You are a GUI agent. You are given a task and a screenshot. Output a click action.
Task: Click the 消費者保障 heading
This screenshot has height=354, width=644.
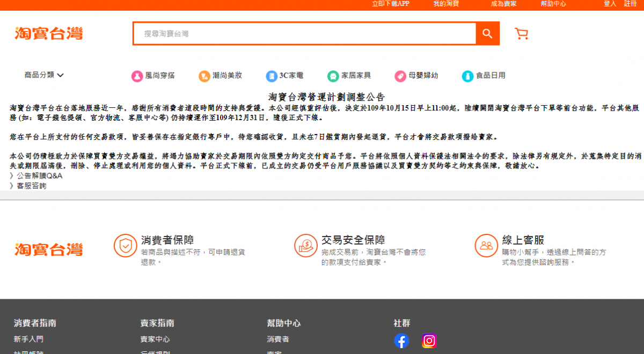167,240
